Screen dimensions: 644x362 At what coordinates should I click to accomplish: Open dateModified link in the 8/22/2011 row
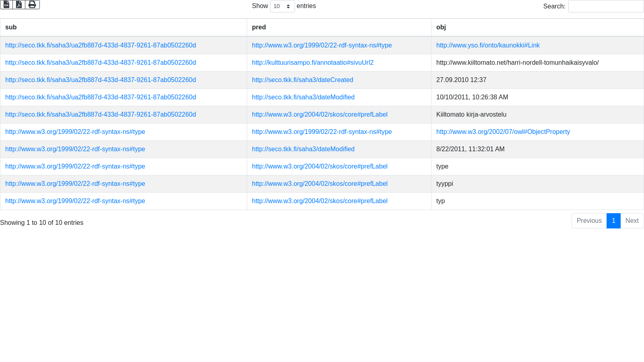coord(303,149)
